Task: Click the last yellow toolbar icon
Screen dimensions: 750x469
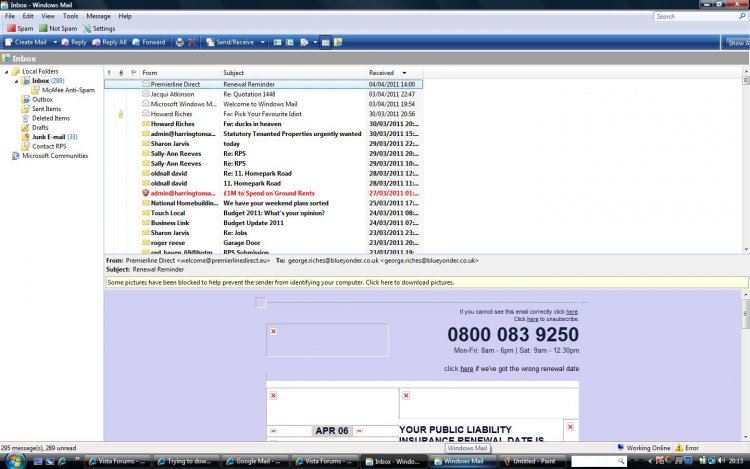Action: (x=338, y=42)
